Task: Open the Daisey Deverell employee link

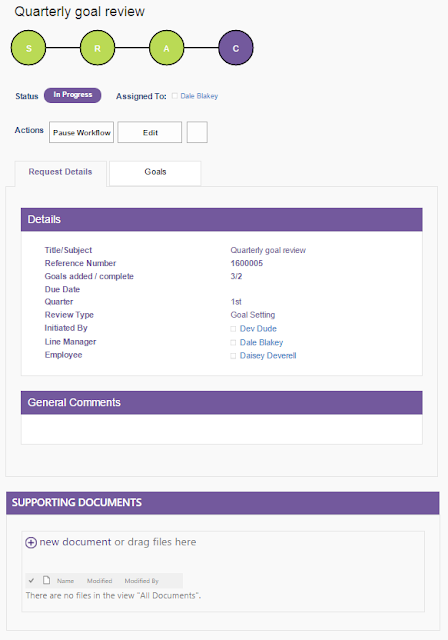Action: 268,356
